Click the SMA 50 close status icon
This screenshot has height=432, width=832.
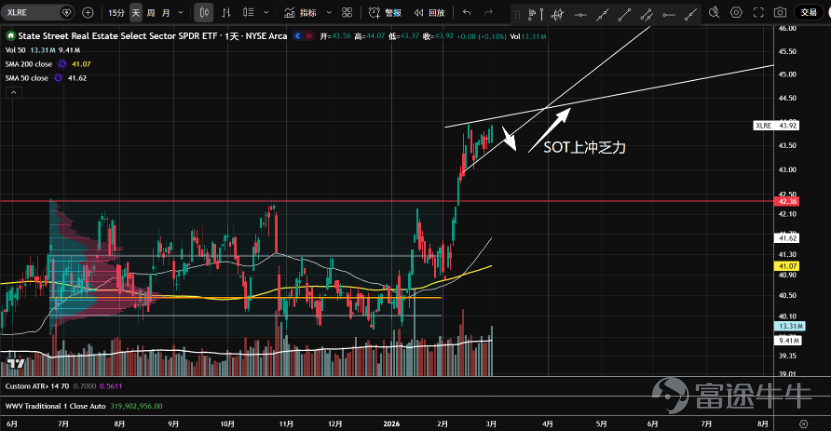point(58,77)
